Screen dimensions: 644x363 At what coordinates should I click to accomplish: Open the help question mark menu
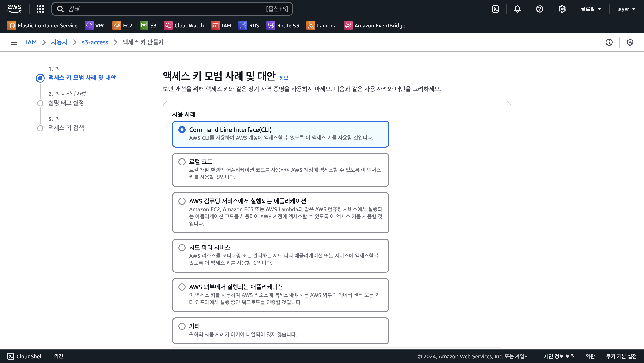click(540, 9)
